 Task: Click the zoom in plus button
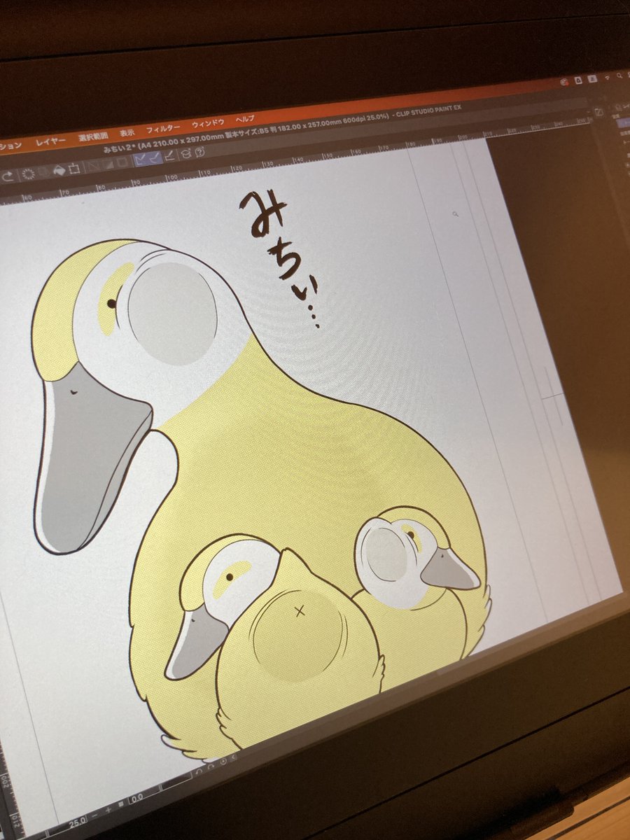click(108, 810)
